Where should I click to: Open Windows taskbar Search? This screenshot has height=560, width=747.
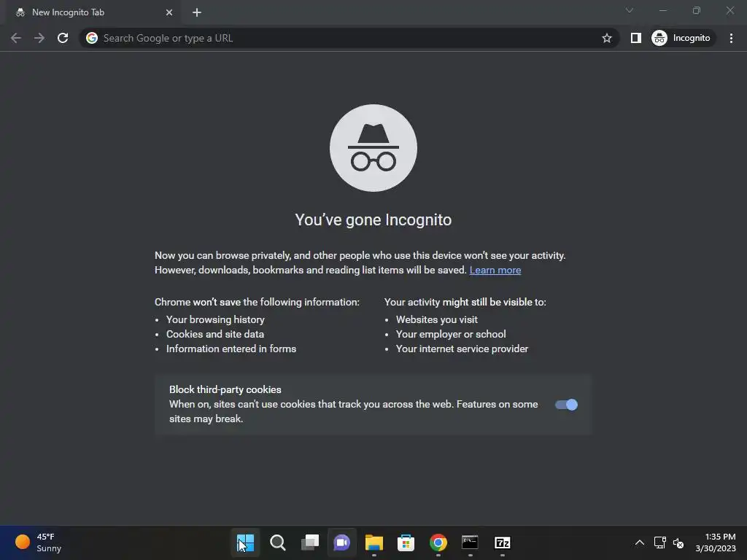tap(278, 542)
